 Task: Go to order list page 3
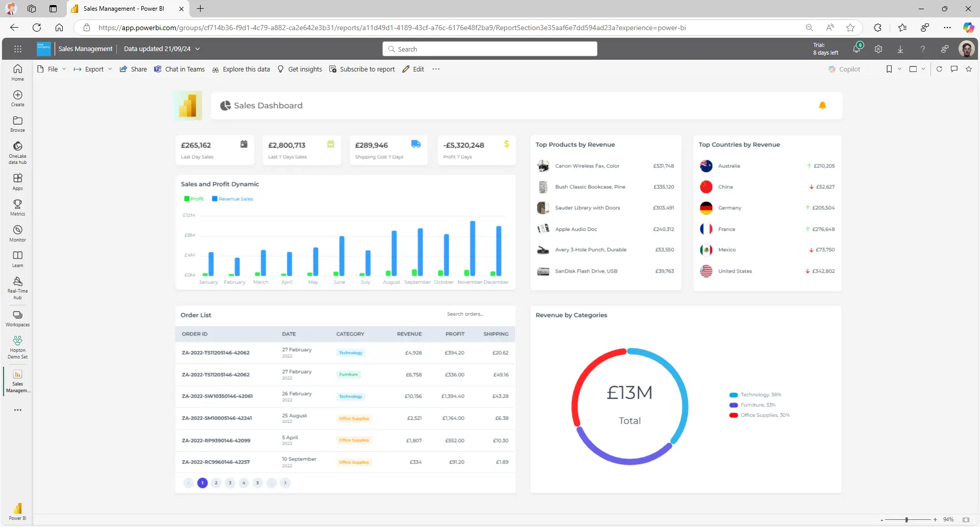[230, 483]
